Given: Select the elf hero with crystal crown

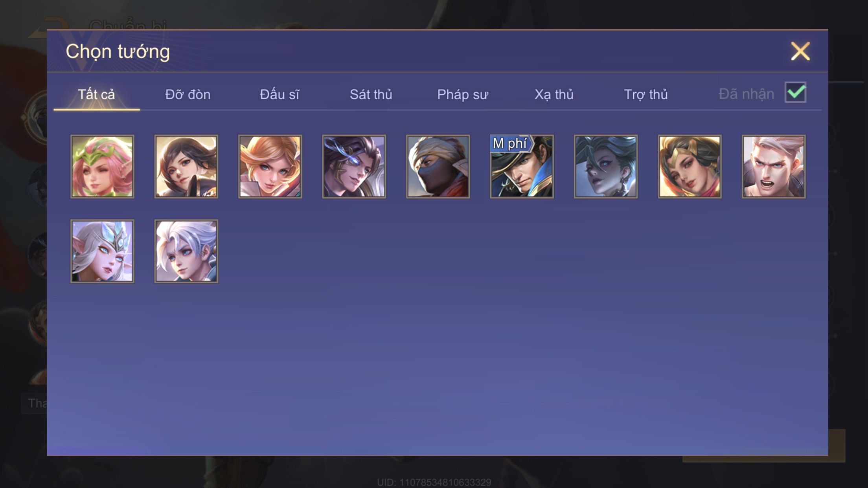Looking at the screenshot, I should (102, 251).
